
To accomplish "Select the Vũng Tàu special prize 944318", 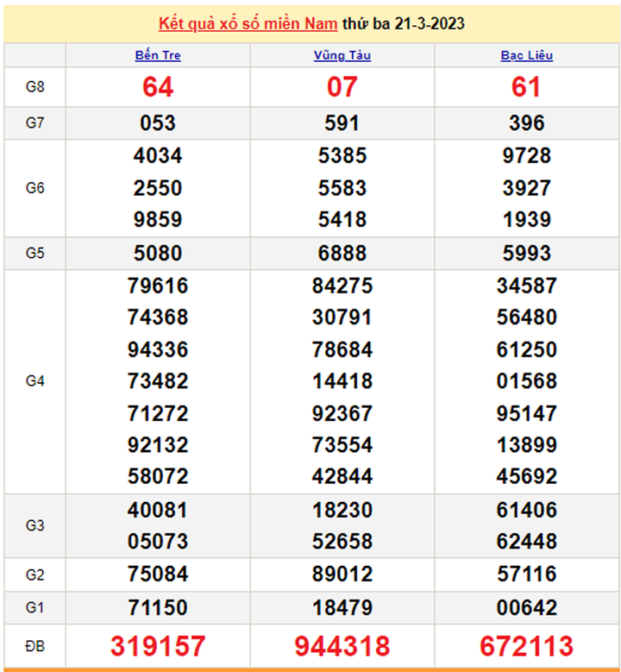I will tap(342, 645).
